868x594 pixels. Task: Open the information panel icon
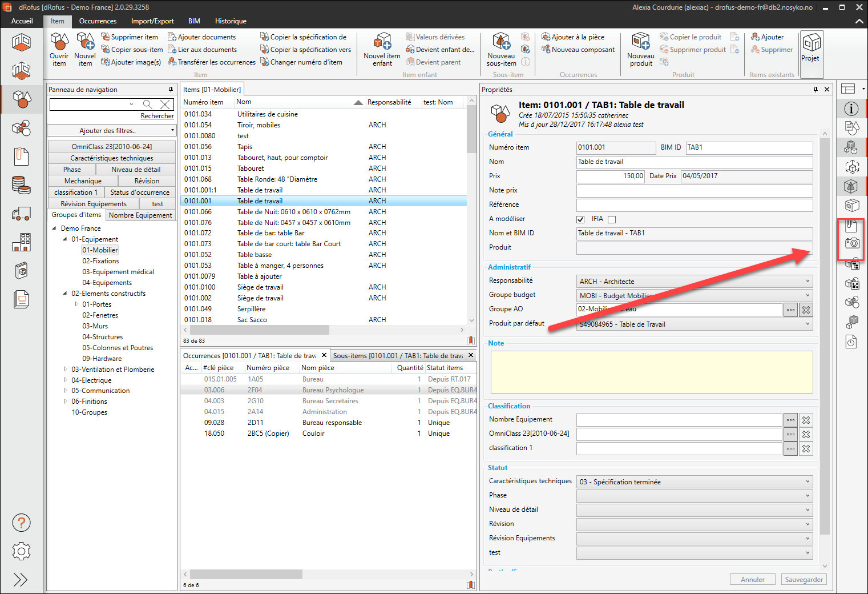pyautogui.click(x=851, y=109)
